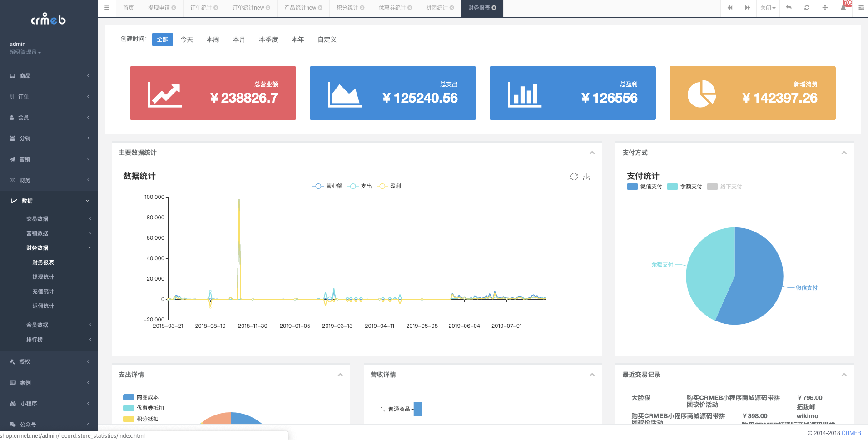This screenshot has width=868, height=440.
Task: Collapse the 最近交易记录 panel
Action: pos(844,375)
